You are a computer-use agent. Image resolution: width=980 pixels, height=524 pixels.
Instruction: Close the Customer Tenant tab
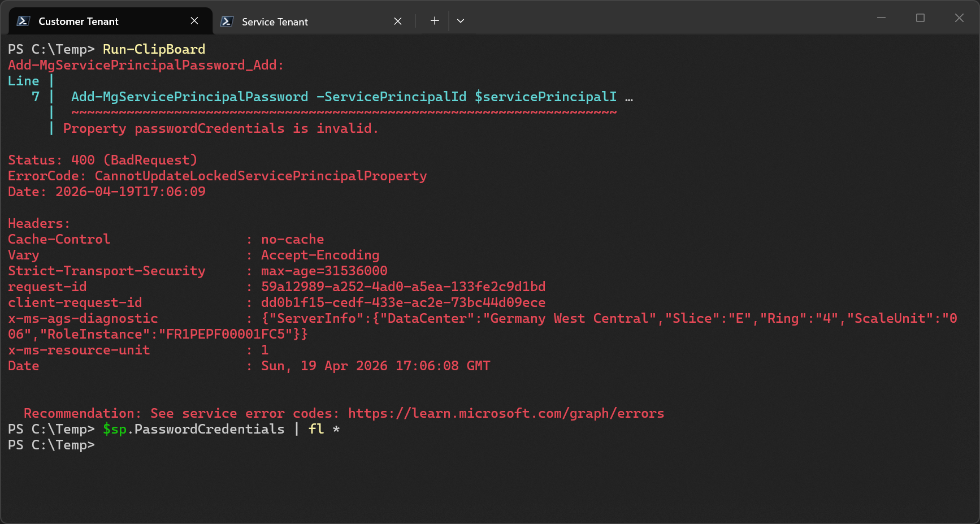(x=194, y=20)
